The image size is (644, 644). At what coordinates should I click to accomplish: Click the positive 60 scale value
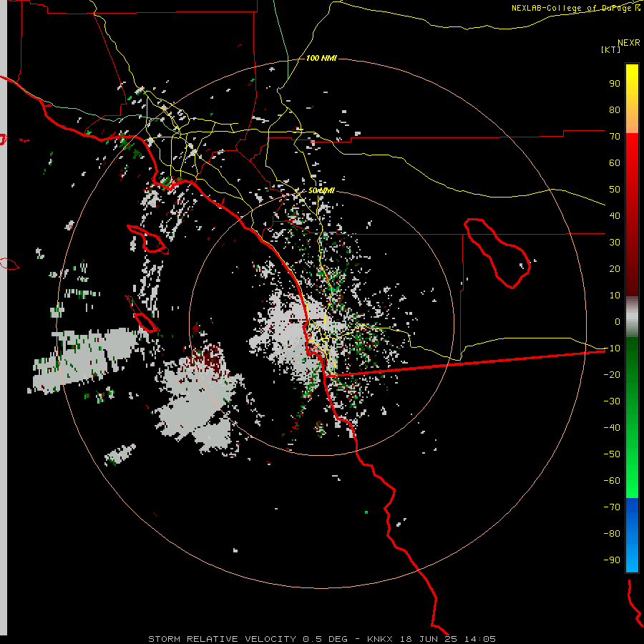click(615, 162)
